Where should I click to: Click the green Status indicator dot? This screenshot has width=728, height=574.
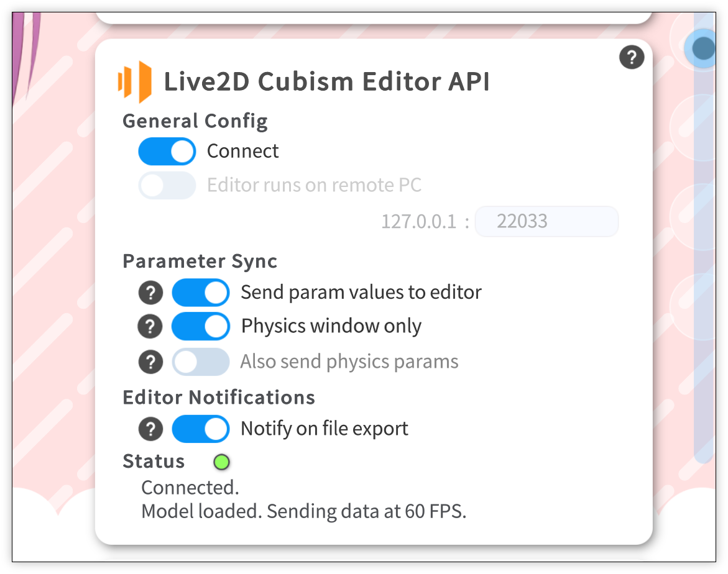[x=221, y=462]
